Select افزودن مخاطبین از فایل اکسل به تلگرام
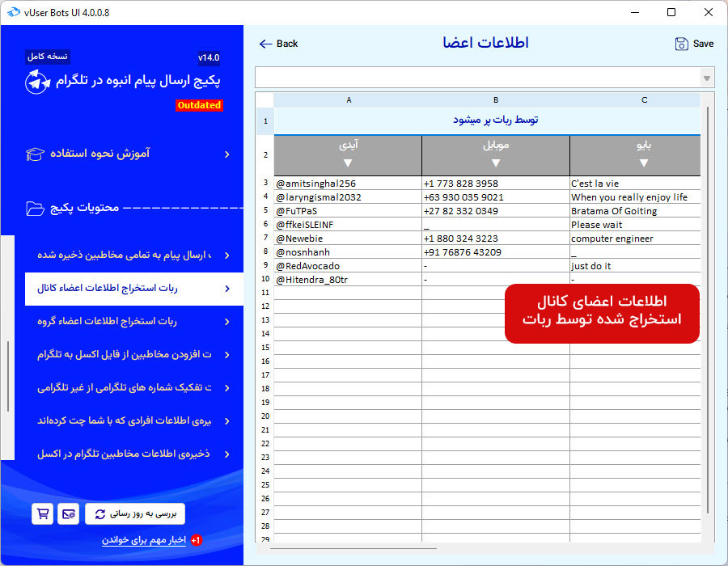The width and height of the screenshot is (728, 566). [134, 355]
